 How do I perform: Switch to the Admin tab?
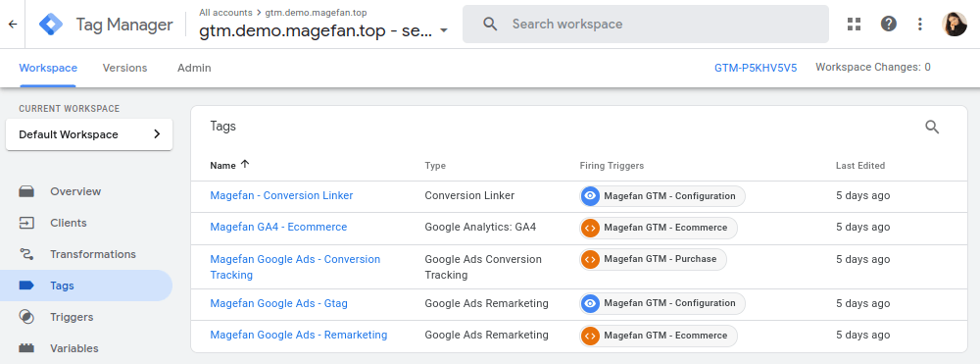coord(194,68)
